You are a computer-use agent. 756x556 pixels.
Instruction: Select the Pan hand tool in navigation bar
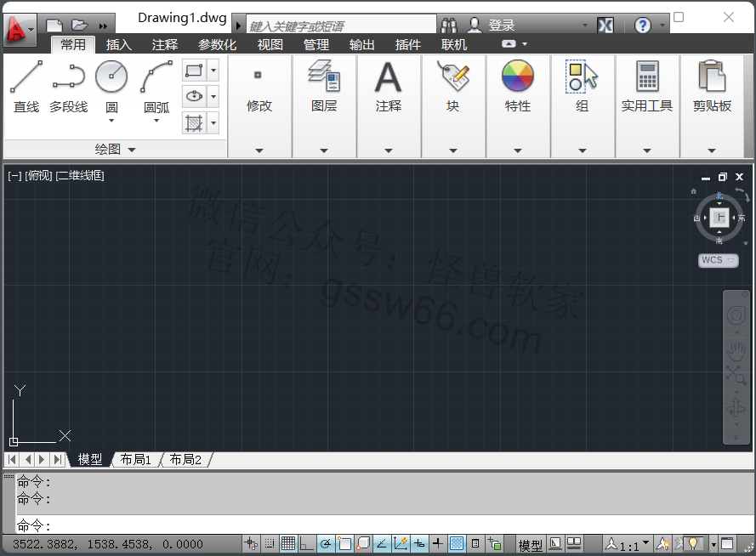tap(736, 349)
